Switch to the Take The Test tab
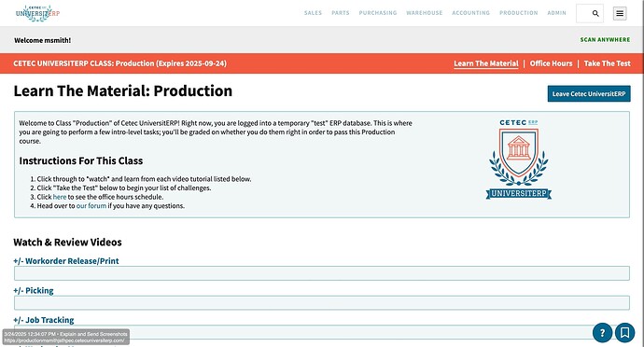Image resolution: width=644 pixels, height=347 pixels. point(607,63)
